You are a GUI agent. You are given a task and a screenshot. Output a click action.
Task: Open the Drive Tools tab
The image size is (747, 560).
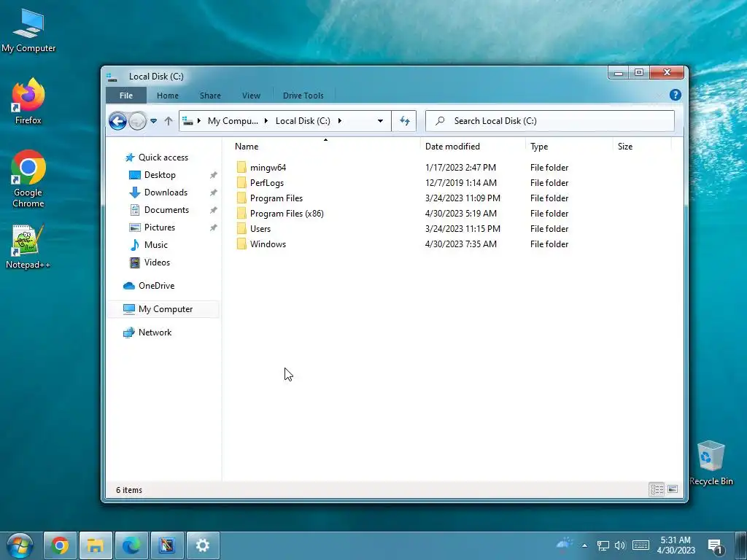(303, 96)
